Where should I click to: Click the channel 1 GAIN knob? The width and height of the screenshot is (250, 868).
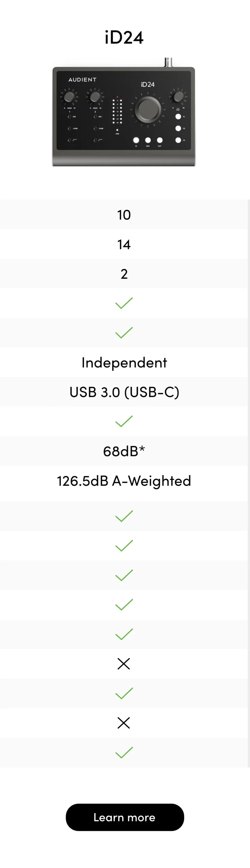click(69, 97)
